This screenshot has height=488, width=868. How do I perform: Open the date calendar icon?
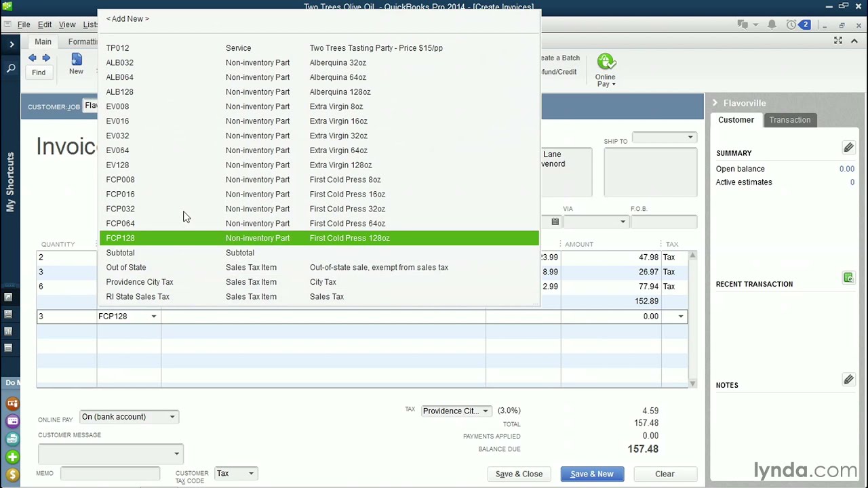click(555, 222)
